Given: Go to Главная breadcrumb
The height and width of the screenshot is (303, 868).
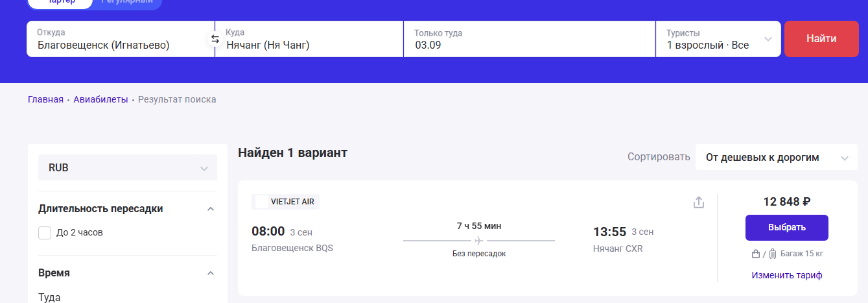Looking at the screenshot, I should tap(45, 99).
